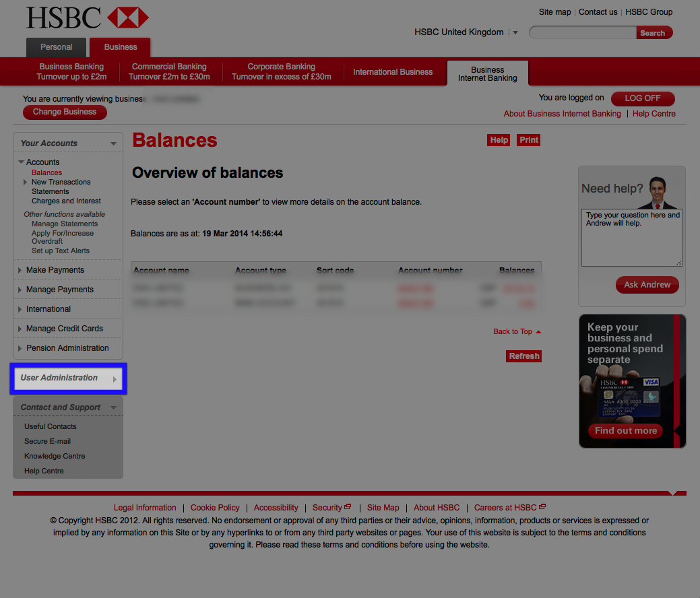Open Set up Text Alerts link
Screen dimensions: 700x598
(x=61, y=251)
